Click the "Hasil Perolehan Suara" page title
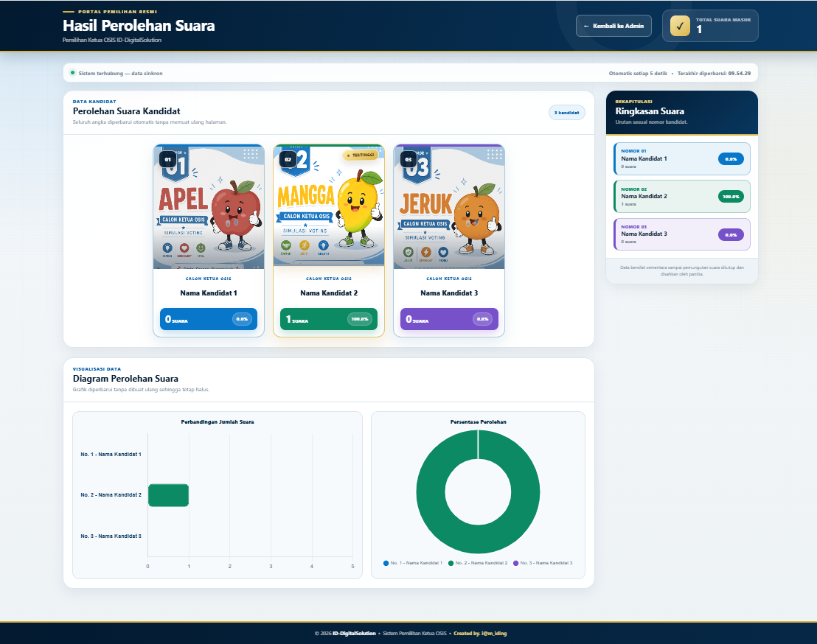Screen dimensions: 817x644 coord(139,26)
